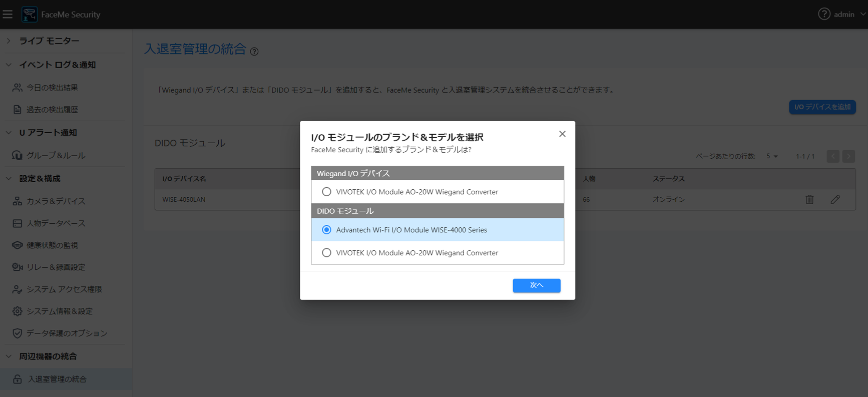Screen dimensions: 868x397
Task: Edit the WISE-4050LAN device via pencil icon
Action: (835, 199)
